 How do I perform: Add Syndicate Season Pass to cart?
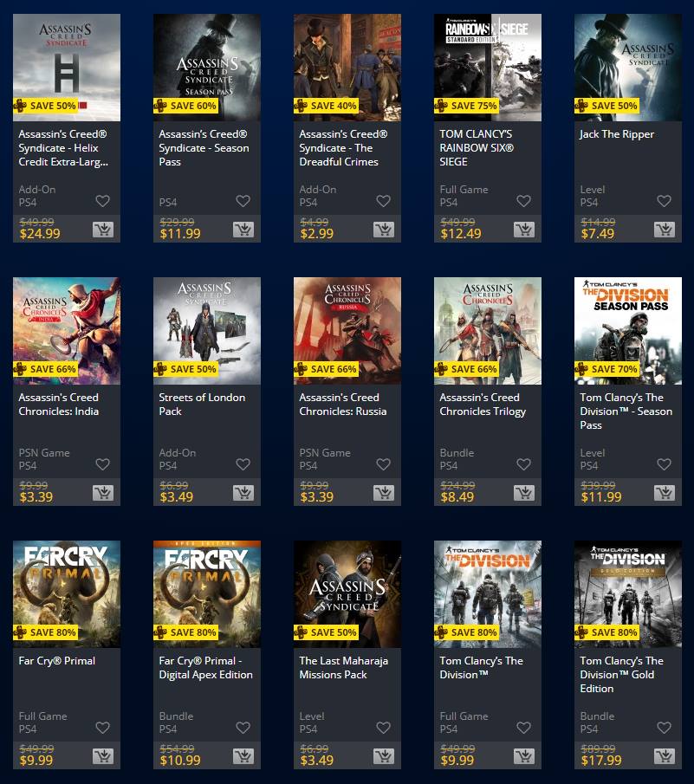243,230
